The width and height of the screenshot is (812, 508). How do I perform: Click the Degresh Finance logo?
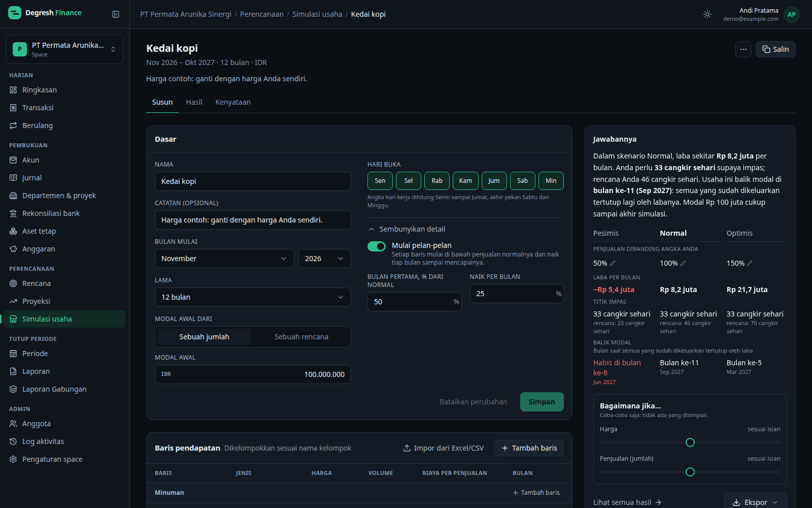pyautogui.click(x=45, y=13)
